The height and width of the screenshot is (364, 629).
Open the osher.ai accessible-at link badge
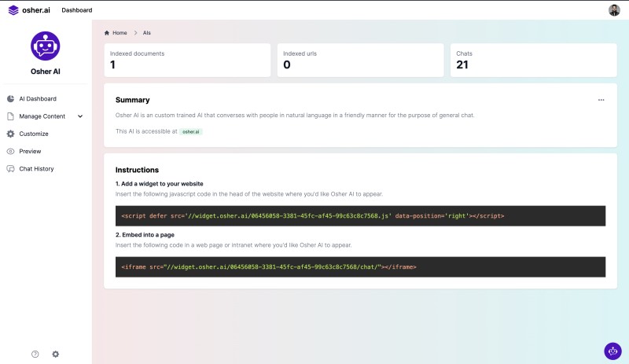pyautogui.click(x=190, y=131)
